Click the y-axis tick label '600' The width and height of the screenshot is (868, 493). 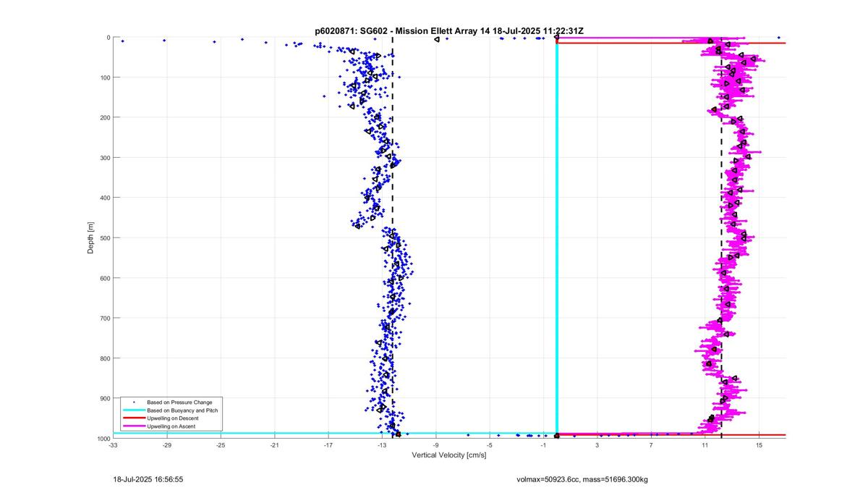pos(105,278)
